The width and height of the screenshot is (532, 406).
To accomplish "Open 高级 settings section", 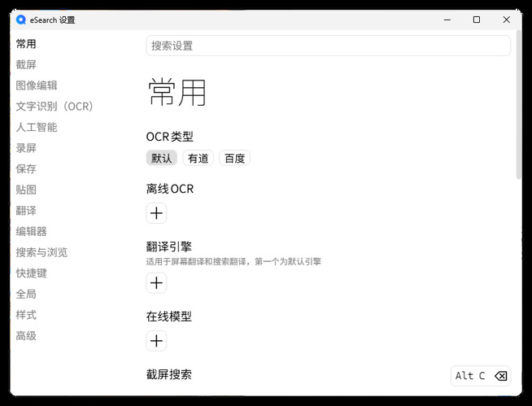I will click(26, 336).
